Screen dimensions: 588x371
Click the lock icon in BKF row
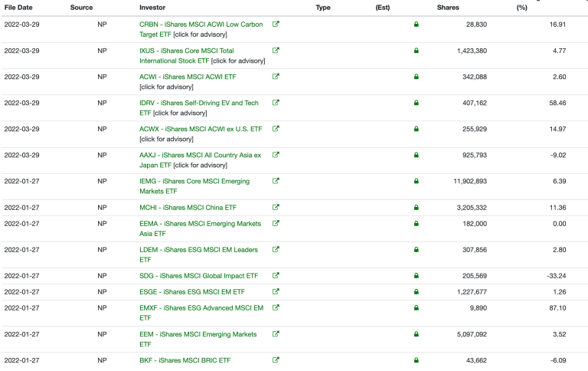point(416,360)
